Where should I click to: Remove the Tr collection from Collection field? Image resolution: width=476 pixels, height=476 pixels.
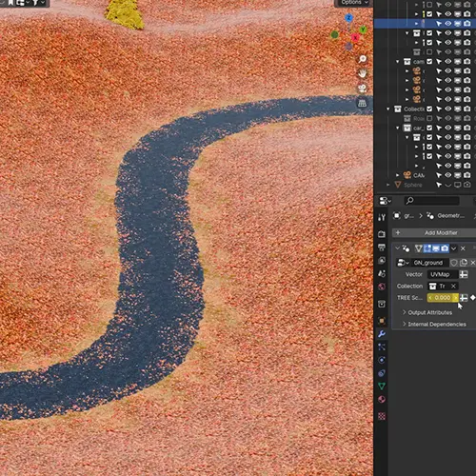point(453,287)
